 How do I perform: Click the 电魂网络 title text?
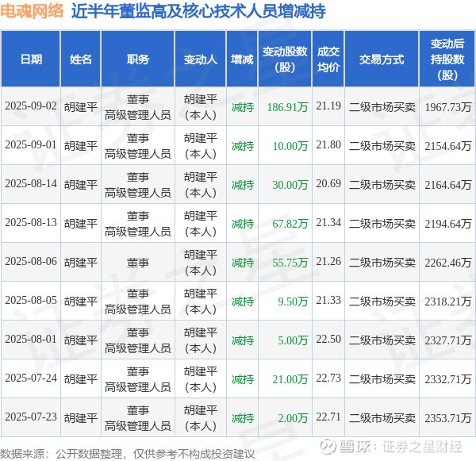[x=32, y=11]
